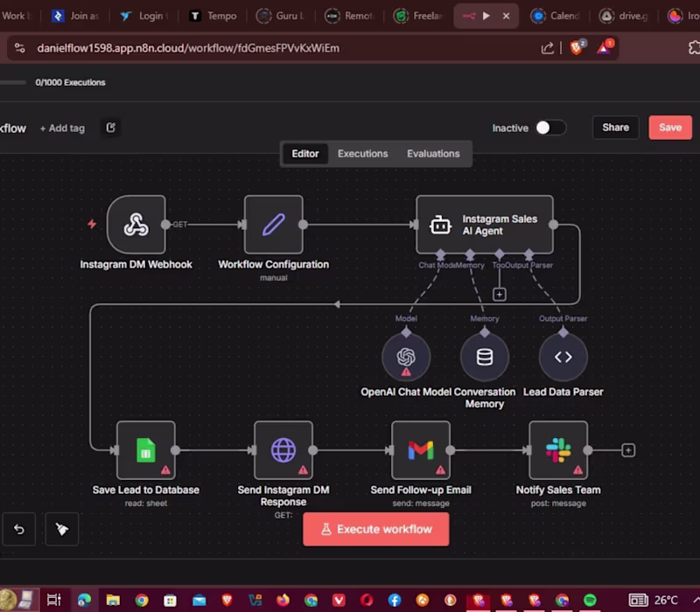
Task: Close the active n8n browser tab
Action: pyautogui.click(x=507, y=16)
